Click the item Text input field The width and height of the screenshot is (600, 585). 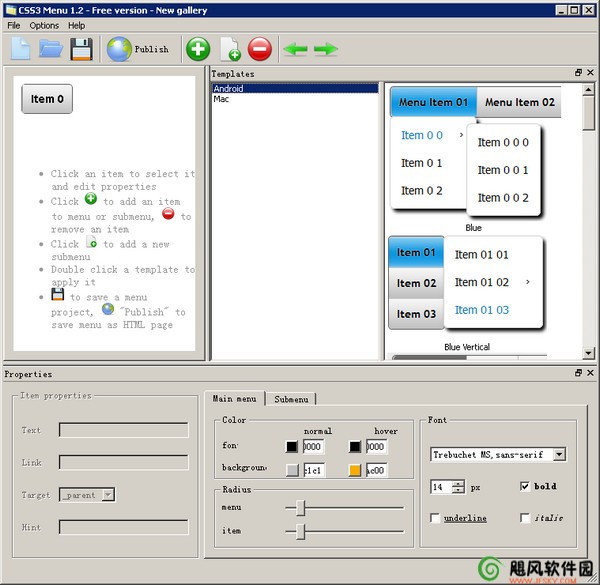click(x=124, y=430)
